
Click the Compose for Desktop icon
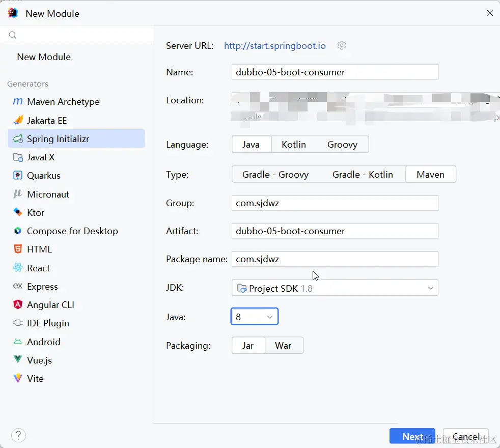tap(18, 231)
